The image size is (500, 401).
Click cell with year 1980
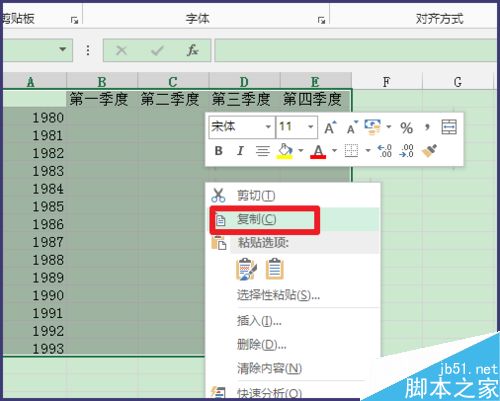[35, 117]
